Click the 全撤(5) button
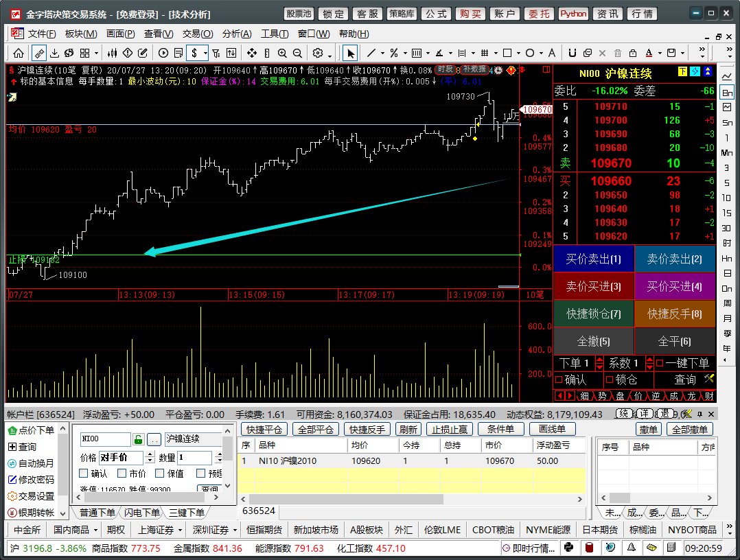740x560 pixels. point(593,341)
